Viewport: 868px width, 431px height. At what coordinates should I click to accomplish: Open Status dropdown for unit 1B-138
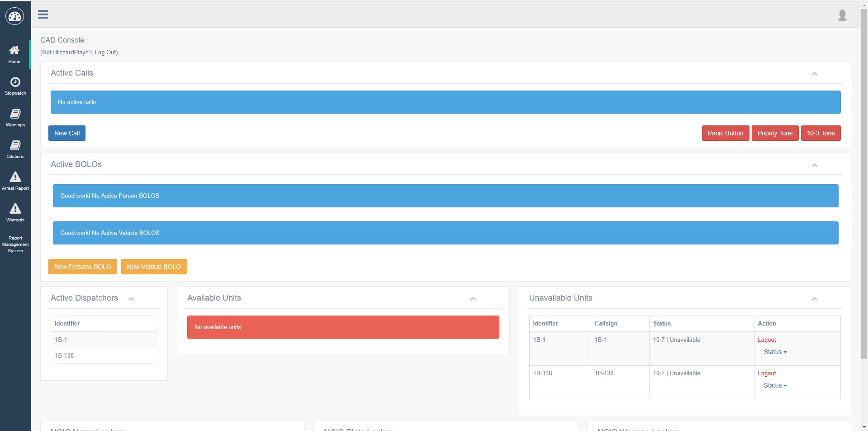coord(775,385)
